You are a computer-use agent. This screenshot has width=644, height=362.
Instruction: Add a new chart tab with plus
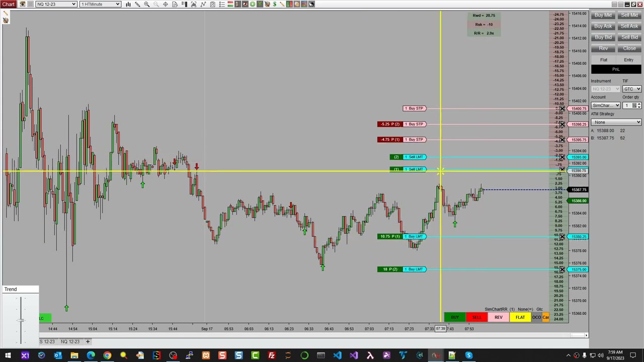[x=88, y=342]
